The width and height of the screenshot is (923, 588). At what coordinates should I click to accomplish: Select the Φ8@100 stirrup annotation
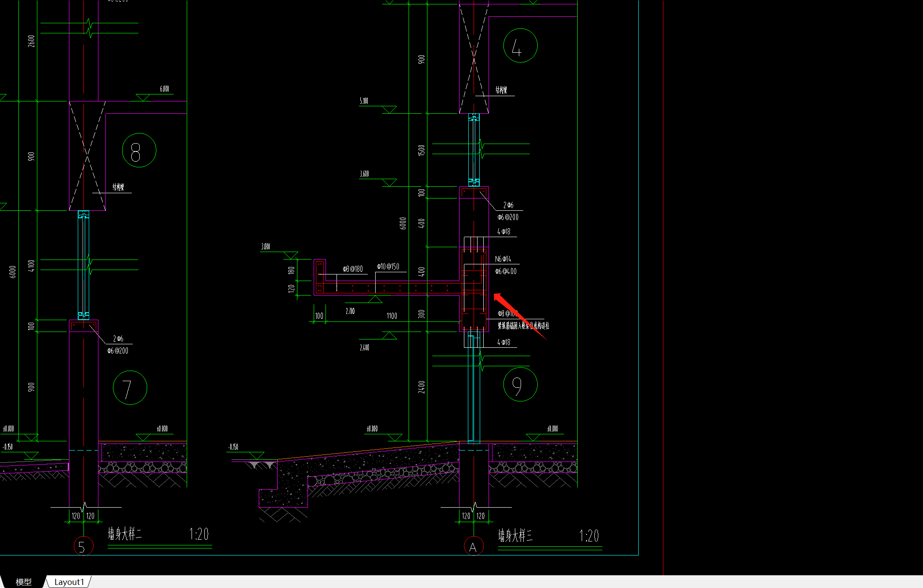click(x=508, y=314)
